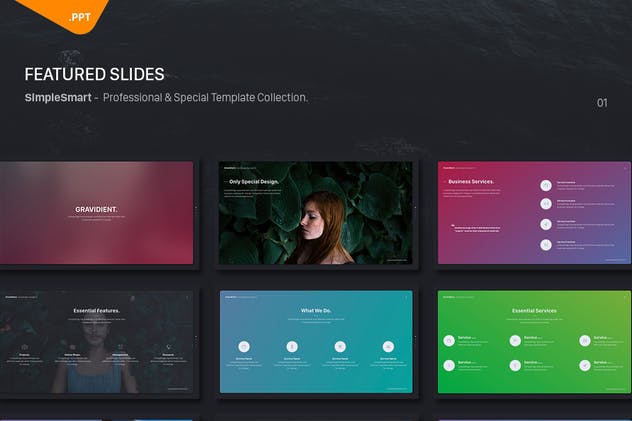Click the SimpleSmart template name text
632x421 pixels.
pos(58,98)
